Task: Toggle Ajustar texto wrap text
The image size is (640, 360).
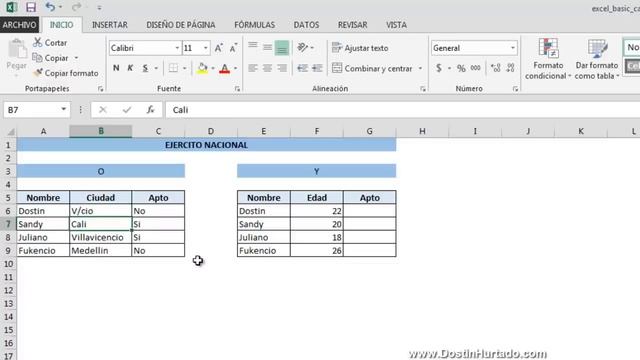Action: tap(360, 48)
